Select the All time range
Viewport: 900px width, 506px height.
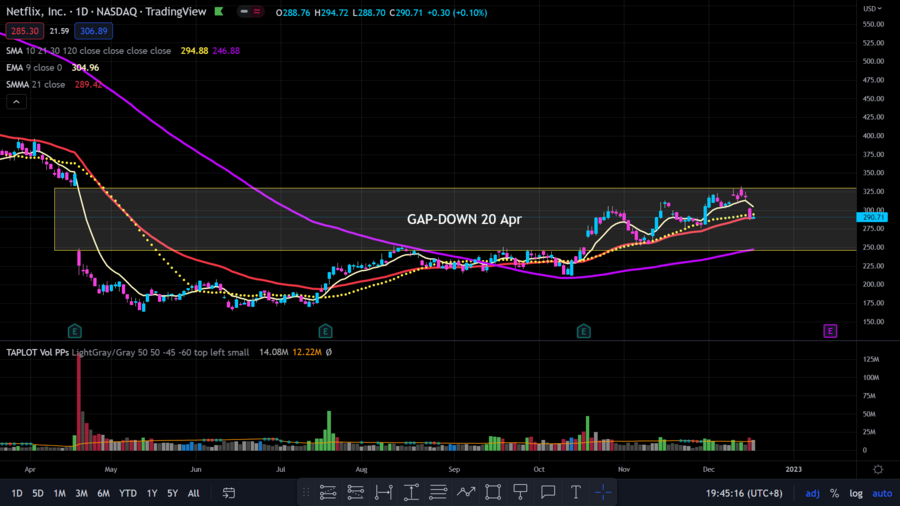coord(193,493)
